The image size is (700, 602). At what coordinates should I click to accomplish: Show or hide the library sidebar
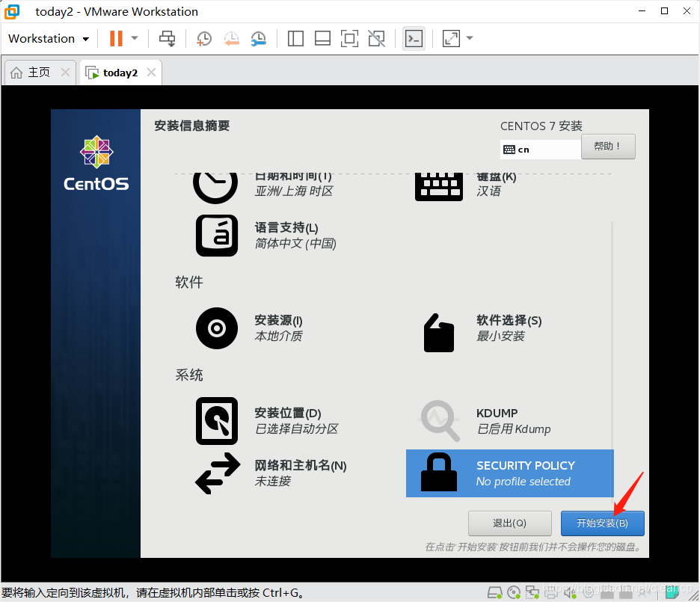point(295,38)
